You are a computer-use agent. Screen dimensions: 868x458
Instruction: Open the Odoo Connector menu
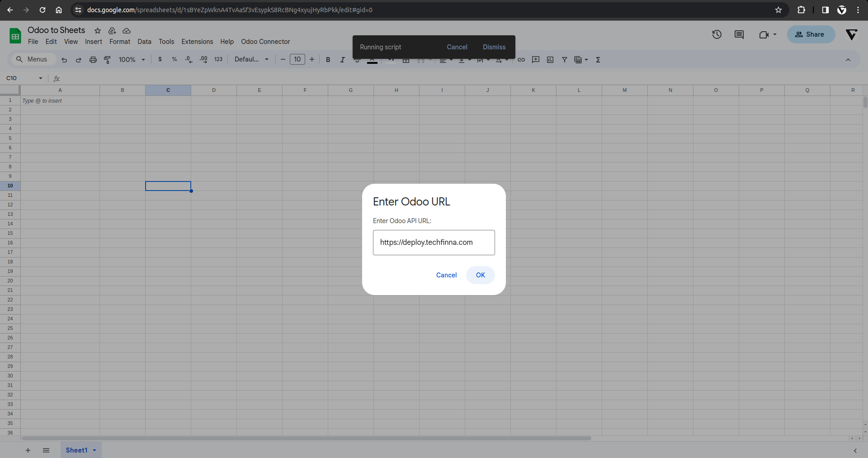click(x=265, y=42)
